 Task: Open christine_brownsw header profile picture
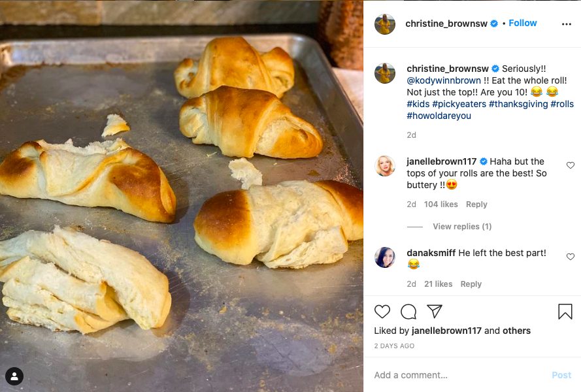tap(385, 24)
